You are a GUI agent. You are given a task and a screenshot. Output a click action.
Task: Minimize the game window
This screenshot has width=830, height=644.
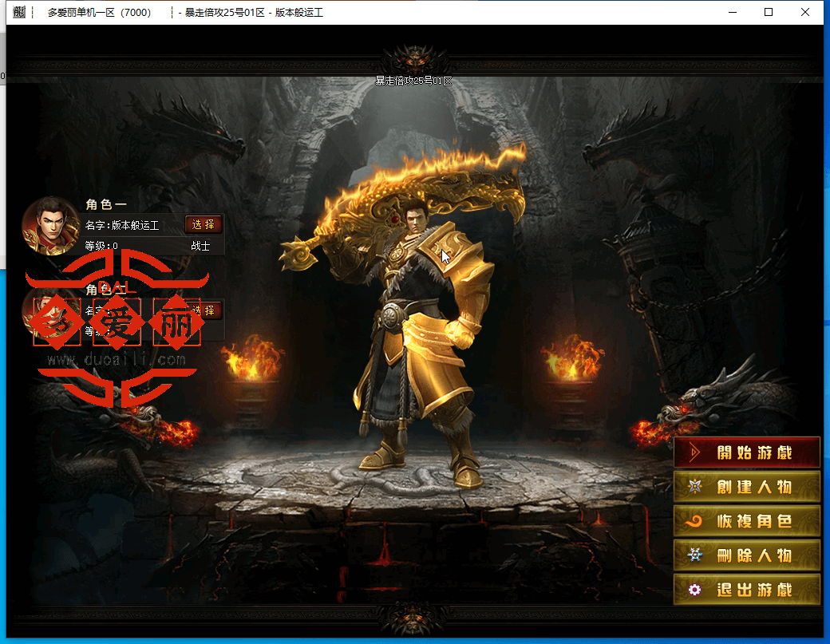click(x=732, y=12)
